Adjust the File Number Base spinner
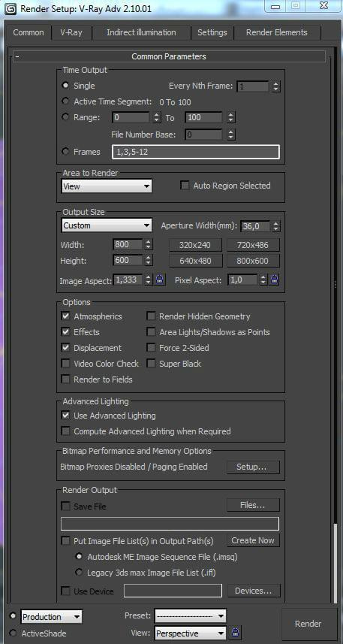Image resolution: width=343 pixels, height=644 pixels. coord(231,135)
